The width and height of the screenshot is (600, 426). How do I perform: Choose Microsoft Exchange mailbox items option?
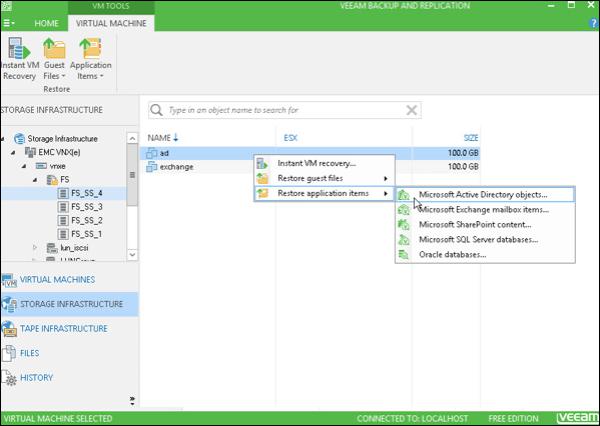[x=485, y=210]
